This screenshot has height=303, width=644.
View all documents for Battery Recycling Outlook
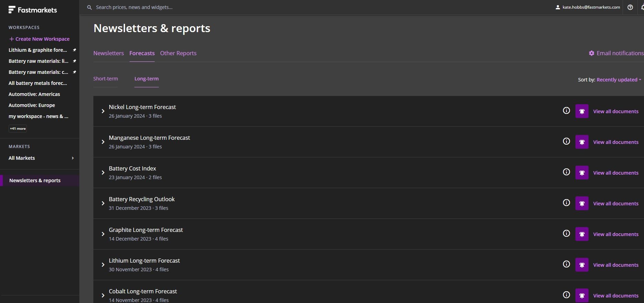[x=616, y=204]
